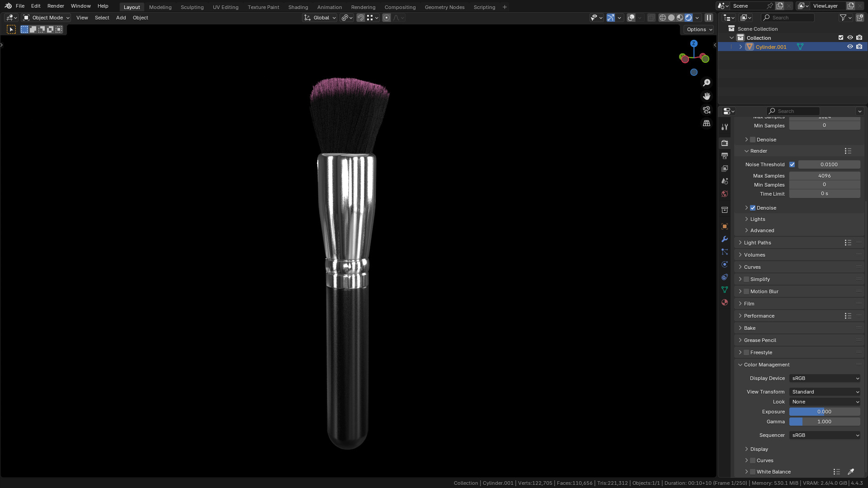Open the Display Device dropdown

click(x=825, y=378)
